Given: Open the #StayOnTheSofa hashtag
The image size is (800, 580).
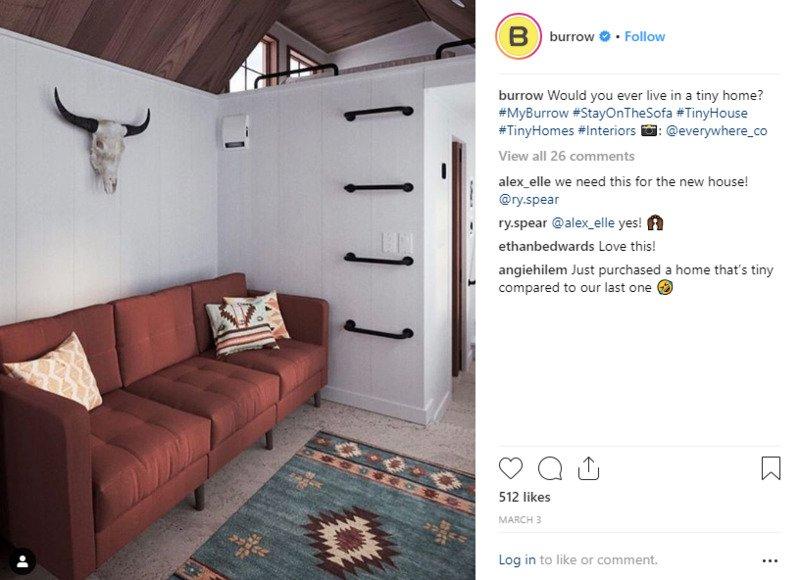Looking at the screenshot, I should click(622, 113).
